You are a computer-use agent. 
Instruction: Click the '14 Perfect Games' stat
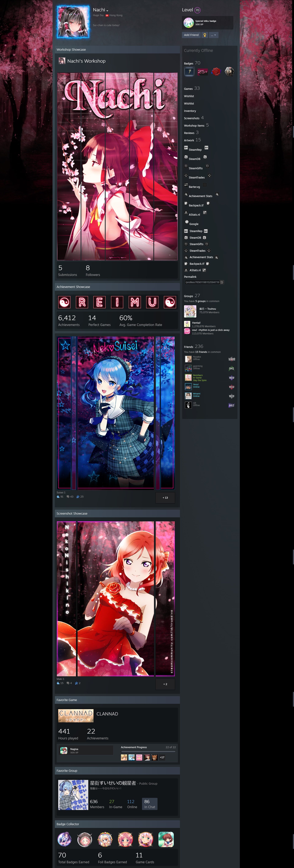tap(99, 320)
